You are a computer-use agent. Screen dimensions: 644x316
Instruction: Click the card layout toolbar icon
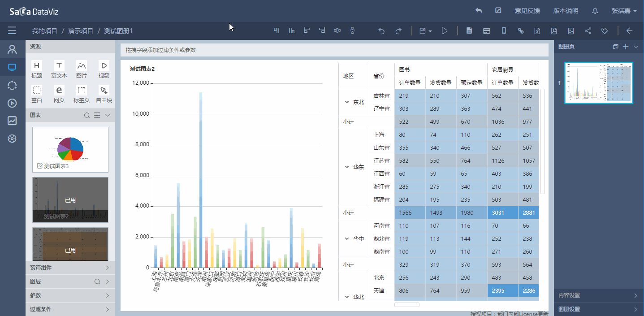pos(486,31)
